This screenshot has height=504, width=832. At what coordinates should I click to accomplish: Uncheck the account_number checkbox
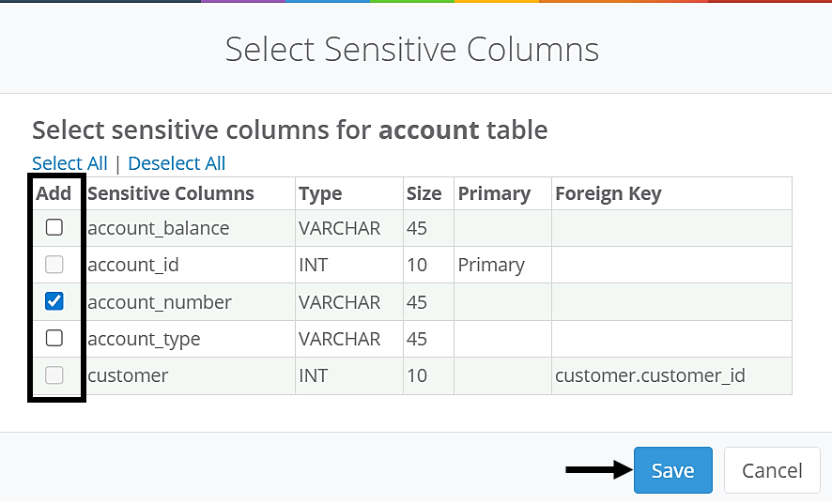[54, 301]
